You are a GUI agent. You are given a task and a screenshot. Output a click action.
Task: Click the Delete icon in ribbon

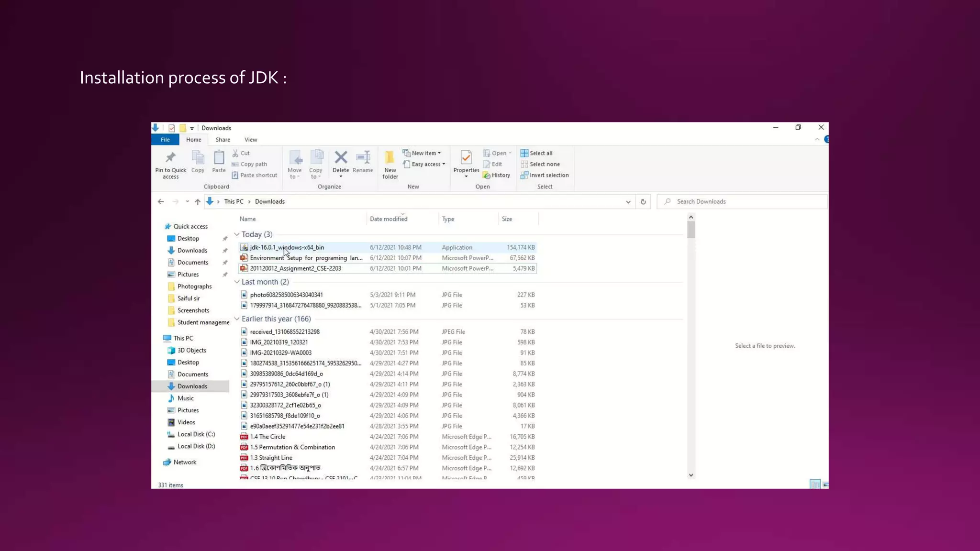[x=341, y=158]
